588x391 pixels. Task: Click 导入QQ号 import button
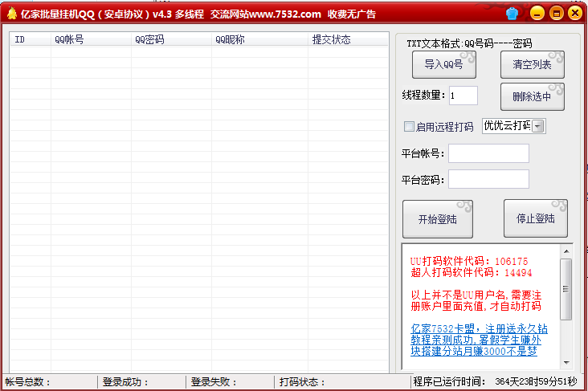tap(444, 64)
